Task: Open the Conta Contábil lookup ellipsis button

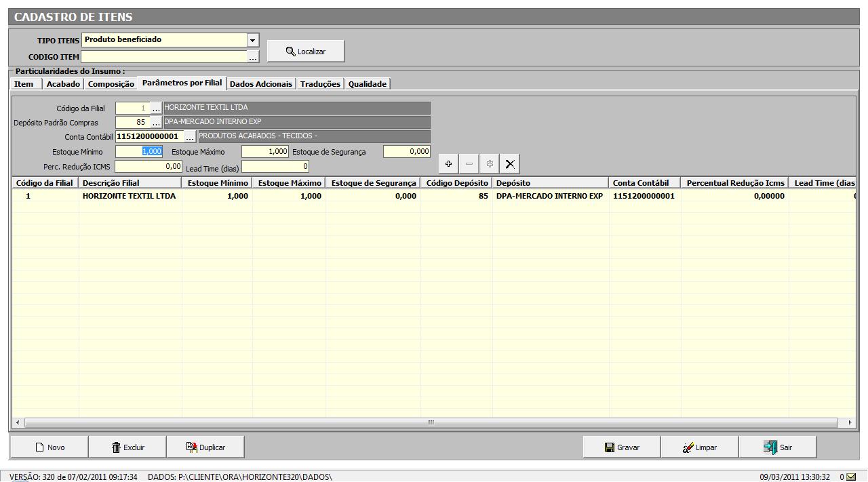Action: [x=190, y=137]
